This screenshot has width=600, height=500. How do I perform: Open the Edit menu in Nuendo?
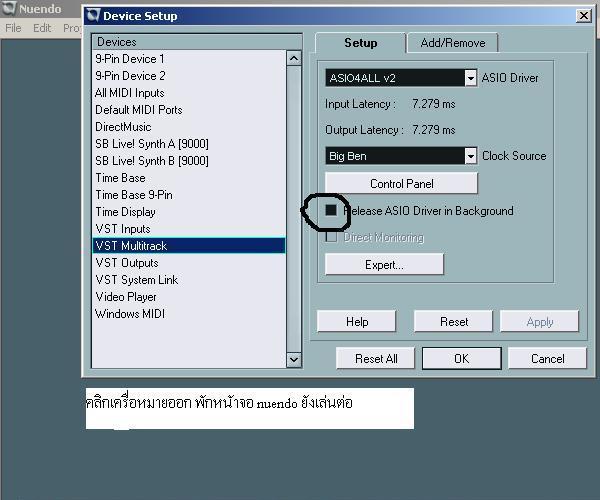point(42,28)
